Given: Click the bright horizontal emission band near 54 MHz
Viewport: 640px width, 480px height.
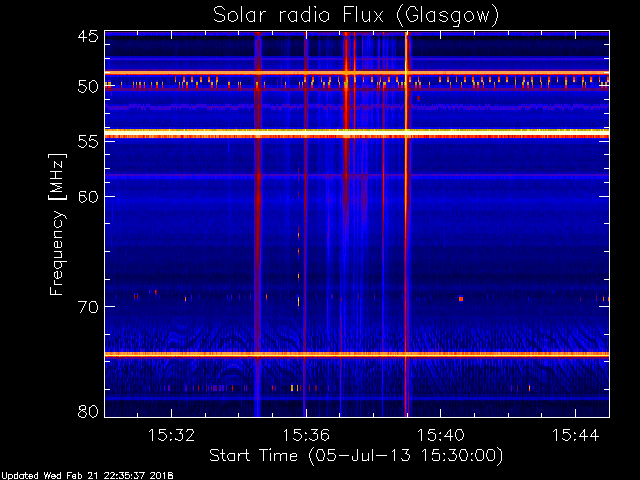Looking at the screenshot, I should pos(357,133).
